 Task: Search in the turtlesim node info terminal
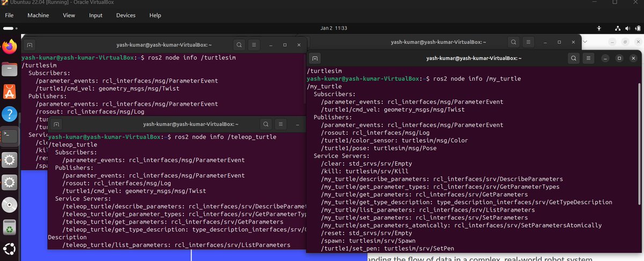click(x=239, y=45)
